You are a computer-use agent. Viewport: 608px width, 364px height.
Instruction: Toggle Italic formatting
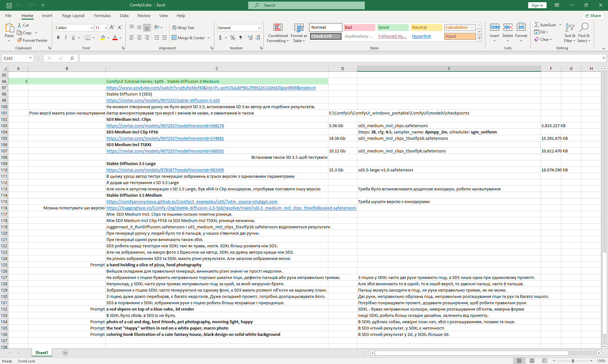pyautogui.click(x=66, y=38)
